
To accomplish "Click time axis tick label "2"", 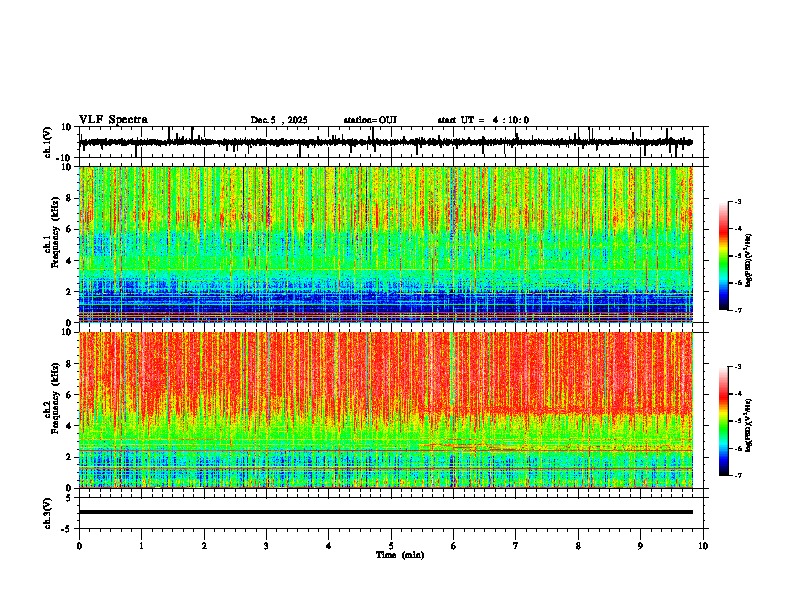I will point(204,546).
